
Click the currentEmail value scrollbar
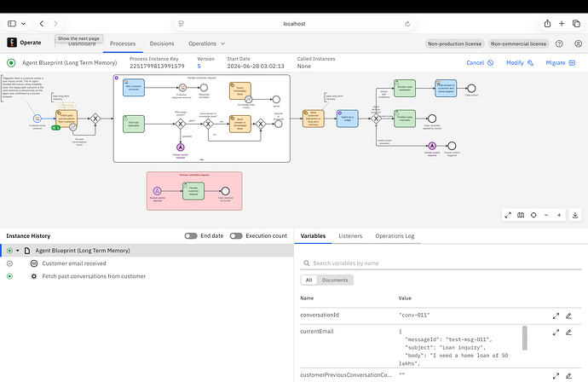tap(525, 338)
